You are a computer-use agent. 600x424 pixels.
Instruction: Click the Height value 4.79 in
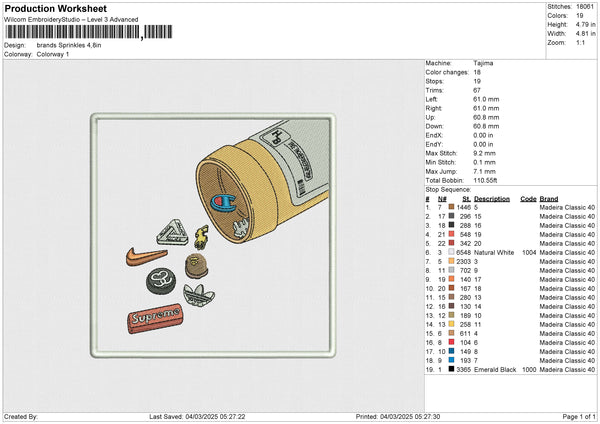coord(585,24)
